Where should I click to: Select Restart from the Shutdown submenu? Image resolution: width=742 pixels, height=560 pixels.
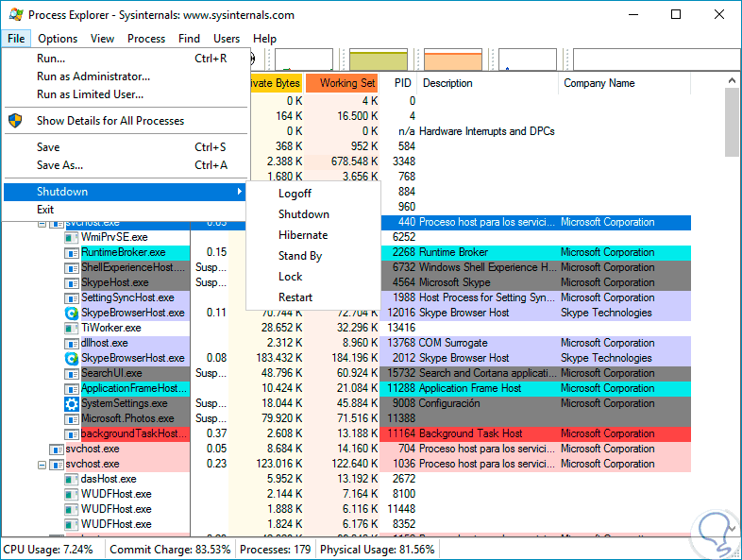(295, 297)
